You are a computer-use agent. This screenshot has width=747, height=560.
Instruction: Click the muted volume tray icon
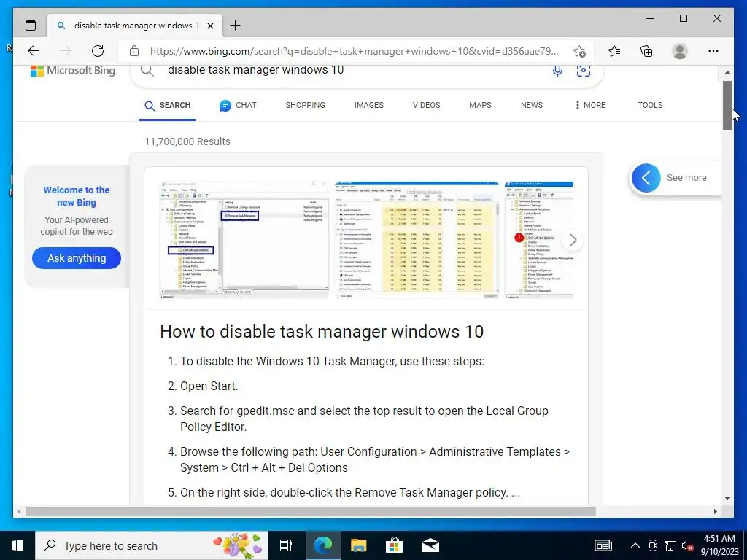point(687,545)
